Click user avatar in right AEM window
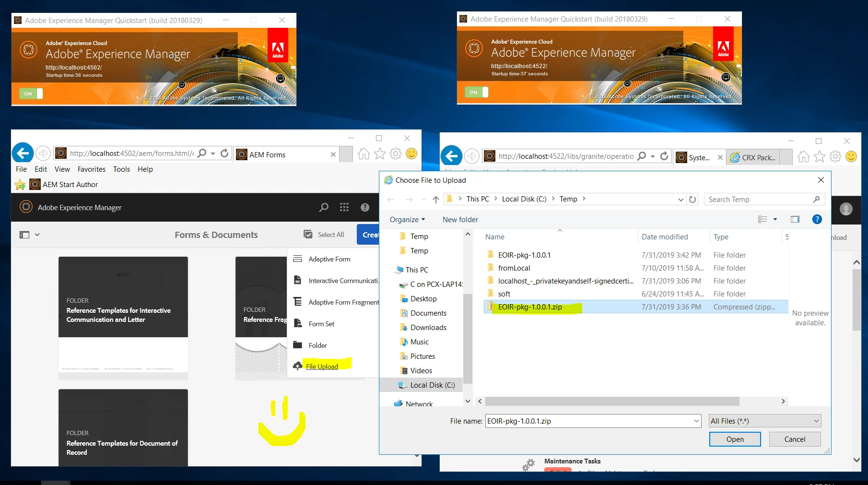The height and width of the screenshot is (485, 868). [846, 209]
